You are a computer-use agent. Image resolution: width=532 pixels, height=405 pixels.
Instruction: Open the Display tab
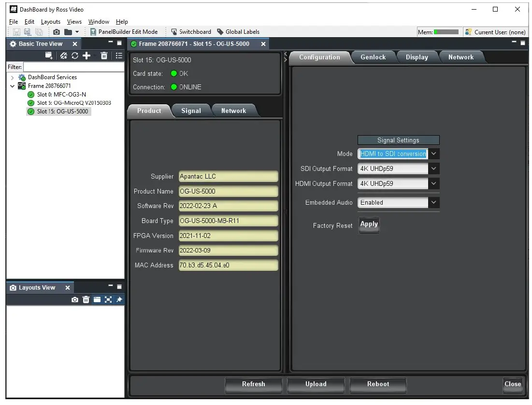click(417, 57)
